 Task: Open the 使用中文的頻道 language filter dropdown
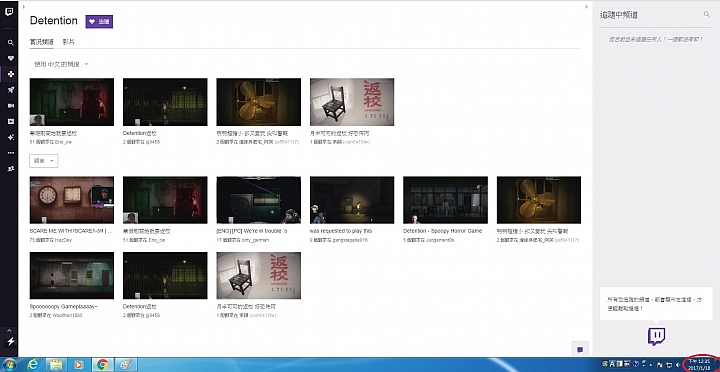(61, 64)
